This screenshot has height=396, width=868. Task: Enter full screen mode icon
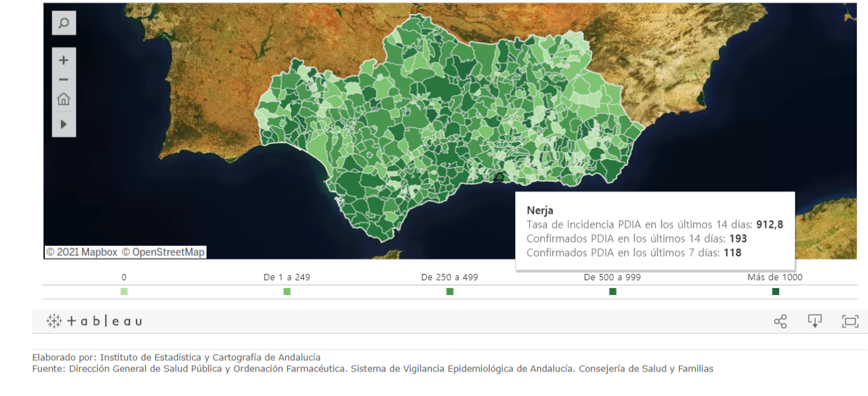click(x=850, y=321)
